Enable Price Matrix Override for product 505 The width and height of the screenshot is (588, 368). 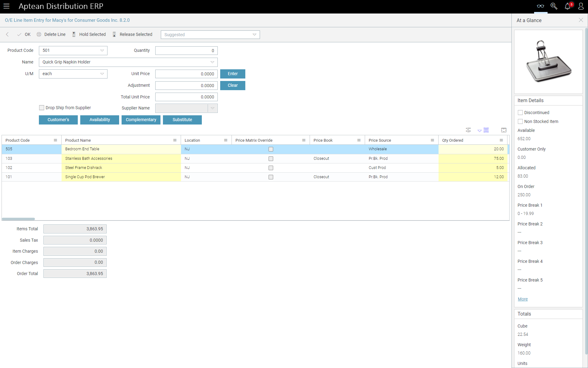(271, 149)
